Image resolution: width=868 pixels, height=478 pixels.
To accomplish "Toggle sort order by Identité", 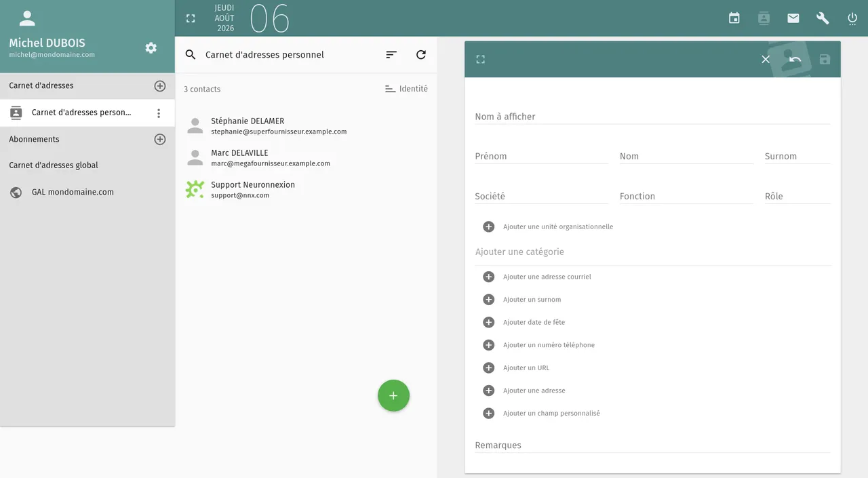I will 406,89.
